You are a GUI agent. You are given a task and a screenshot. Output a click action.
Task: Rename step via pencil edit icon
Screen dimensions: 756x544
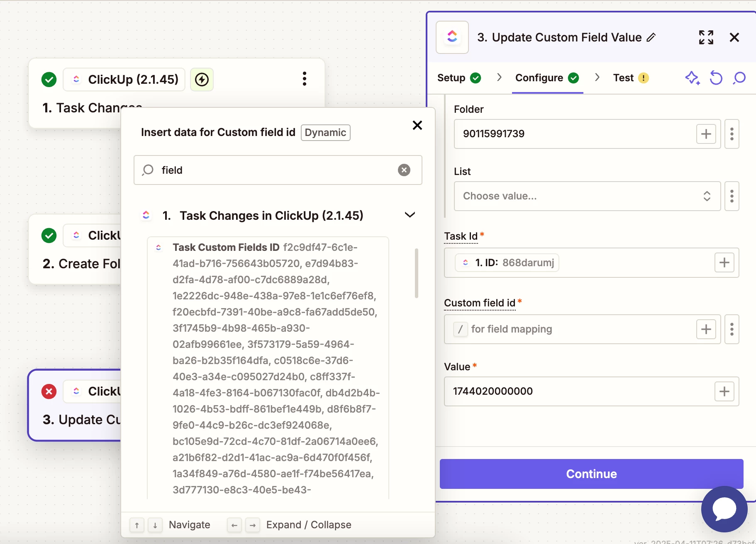click(x=651, y=37)
